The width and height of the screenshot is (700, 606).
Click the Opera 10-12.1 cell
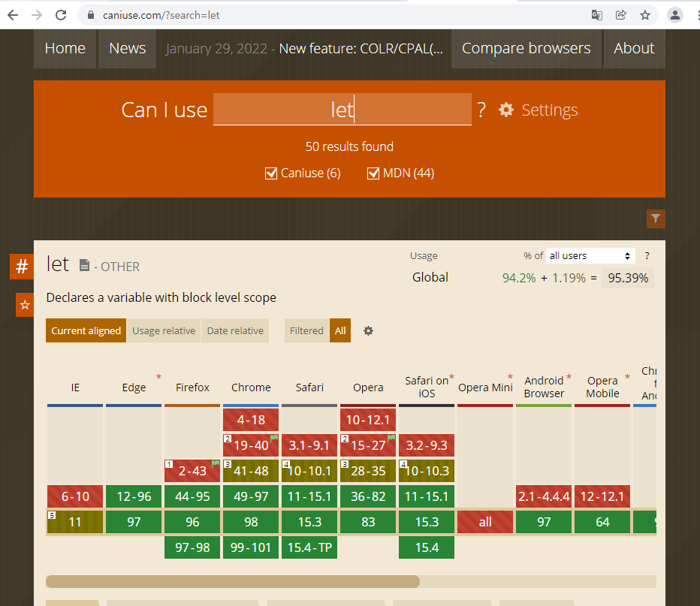(x=368, y=420)
